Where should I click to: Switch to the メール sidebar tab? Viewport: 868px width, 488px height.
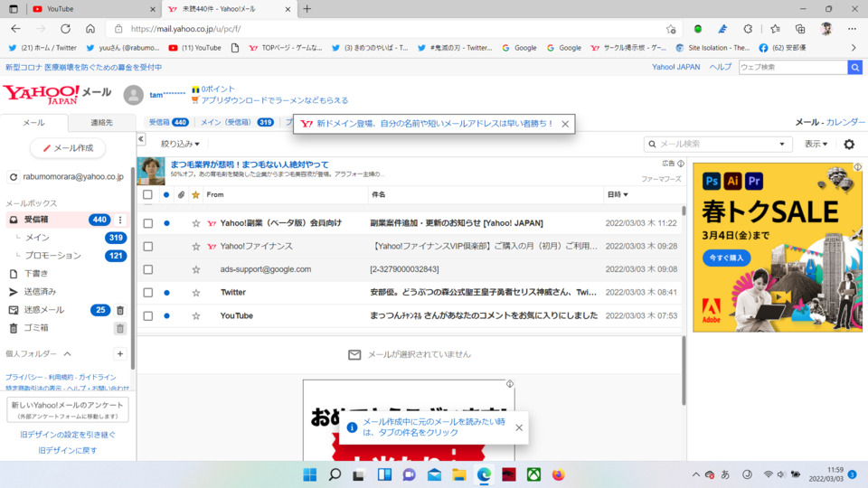tap(33, 122)
